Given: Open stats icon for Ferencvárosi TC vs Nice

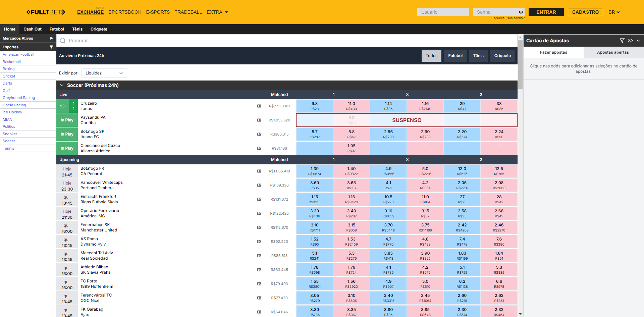Looking at the screenshot, I should click(x=259, y=298).
